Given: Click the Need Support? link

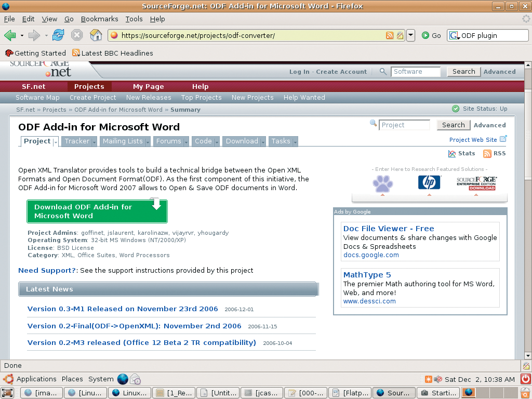Looking at the screenshot, I should [x=47, y=270].
